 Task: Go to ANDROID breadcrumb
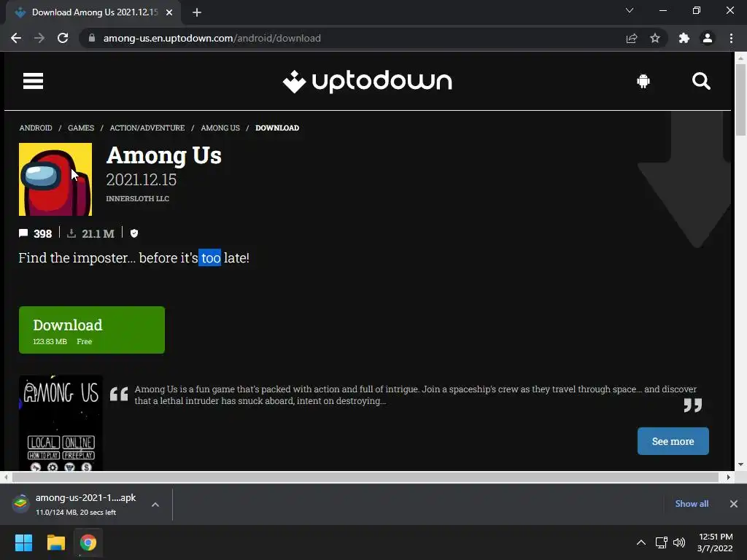tap(36, 128)
